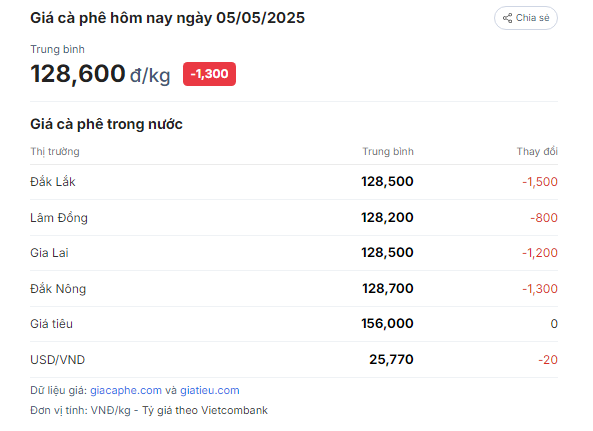Click the share icon beside Chia sẻ

coord(507,18)
